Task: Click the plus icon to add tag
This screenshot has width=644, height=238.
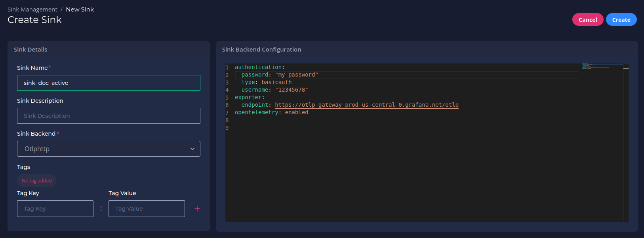Action: 197,209
